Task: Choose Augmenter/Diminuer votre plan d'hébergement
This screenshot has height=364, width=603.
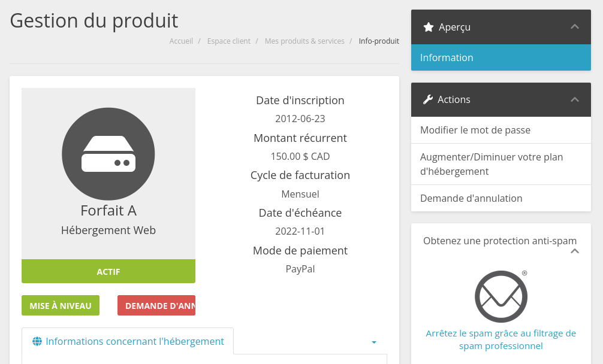Action: point(492,164)
